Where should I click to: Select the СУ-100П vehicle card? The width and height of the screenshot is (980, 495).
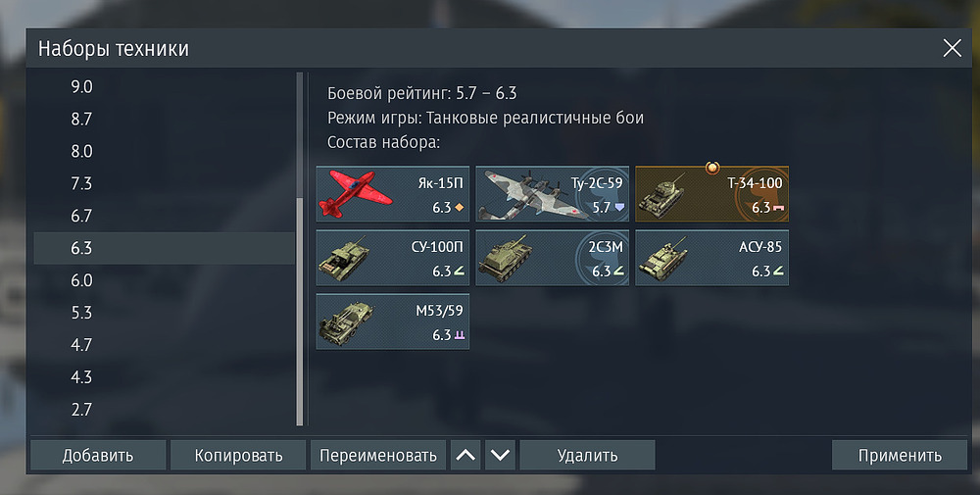[393, 258]
